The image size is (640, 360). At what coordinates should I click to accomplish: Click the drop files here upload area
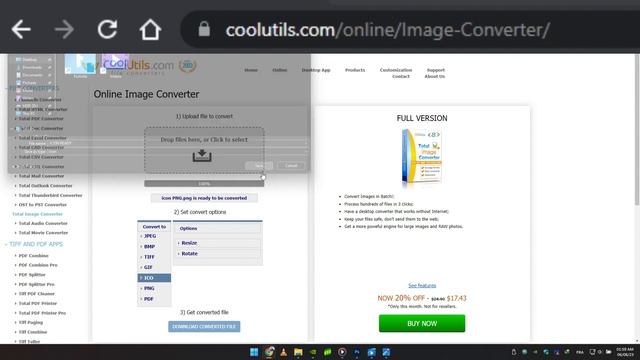[204, 150]
